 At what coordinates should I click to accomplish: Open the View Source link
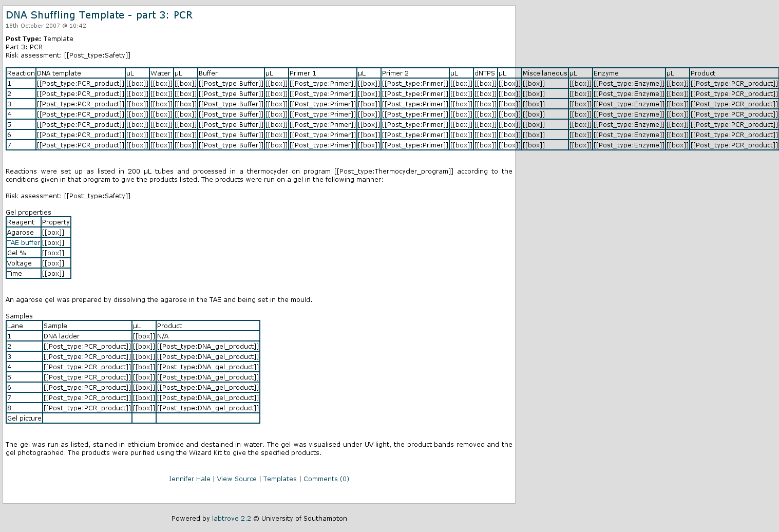pyautogui.click(x=237, y=479)
